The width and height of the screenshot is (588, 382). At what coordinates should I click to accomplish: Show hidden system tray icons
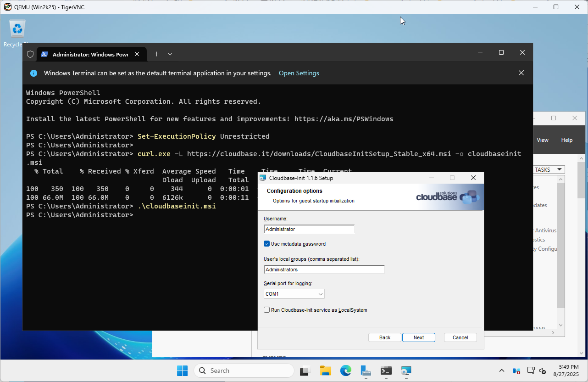pyautogui.click(x=501, y=371)
